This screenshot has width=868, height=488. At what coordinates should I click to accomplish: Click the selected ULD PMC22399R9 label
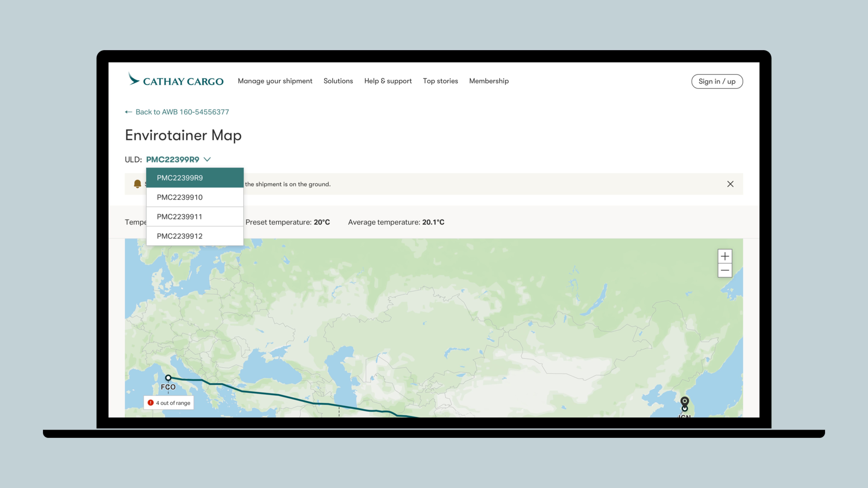(x=173, y=159)
